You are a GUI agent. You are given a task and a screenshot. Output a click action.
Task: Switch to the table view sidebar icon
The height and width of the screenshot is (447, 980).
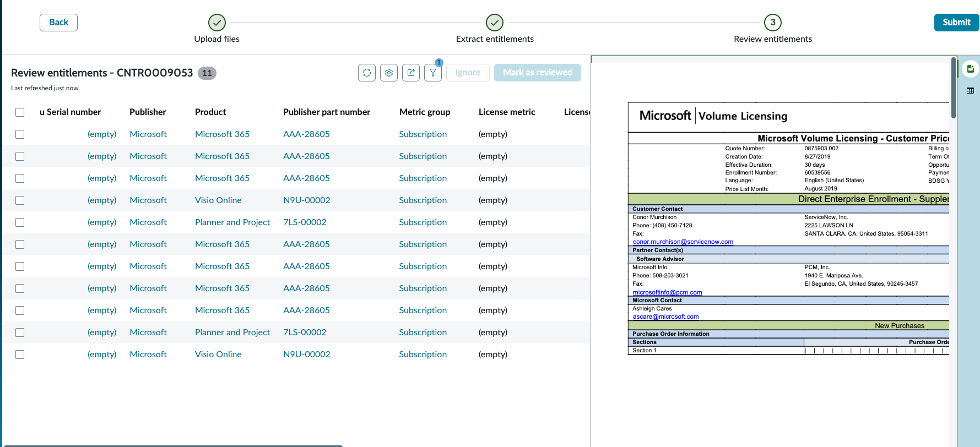971,91
